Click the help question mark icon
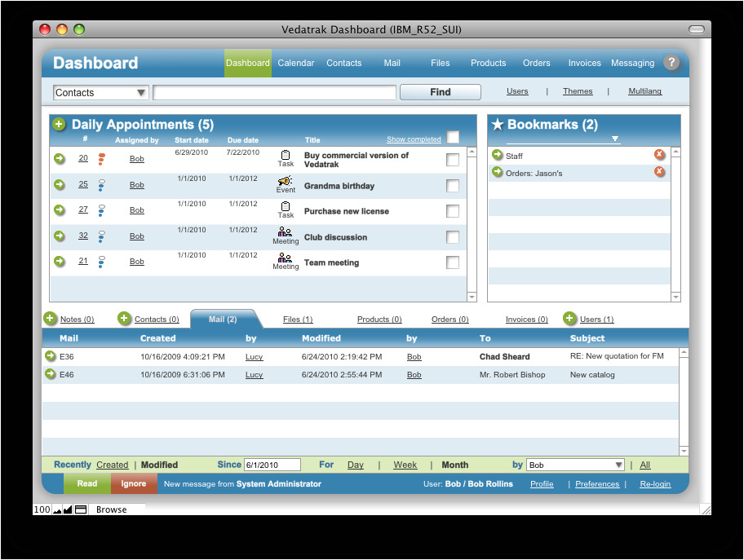This screenshot has height=560, width=744. click(x=671, y=63)
